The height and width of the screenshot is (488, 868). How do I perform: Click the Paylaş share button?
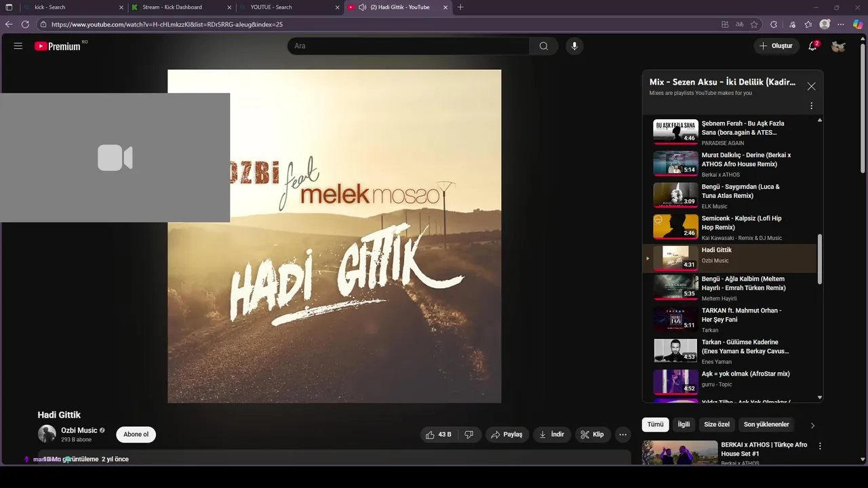tap(506, 434)
